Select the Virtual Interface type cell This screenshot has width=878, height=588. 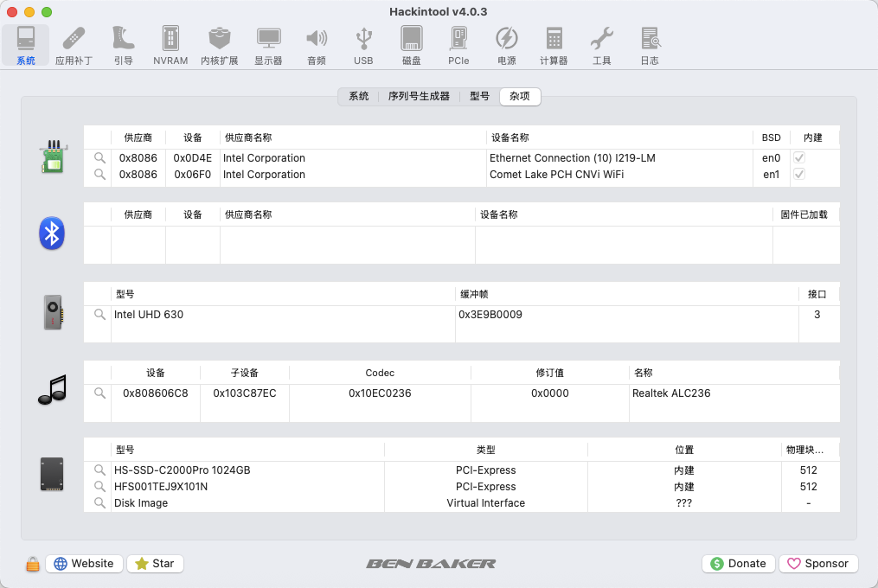point(485,503)
